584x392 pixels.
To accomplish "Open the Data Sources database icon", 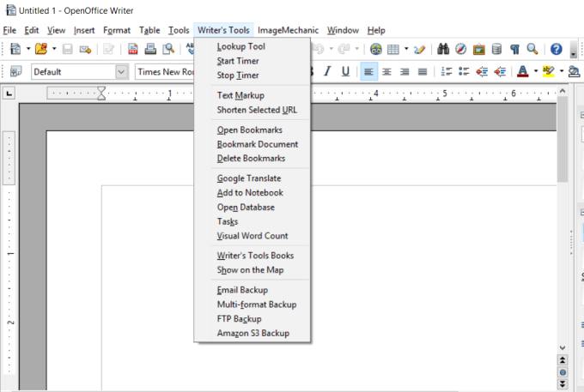I will 496,49.
